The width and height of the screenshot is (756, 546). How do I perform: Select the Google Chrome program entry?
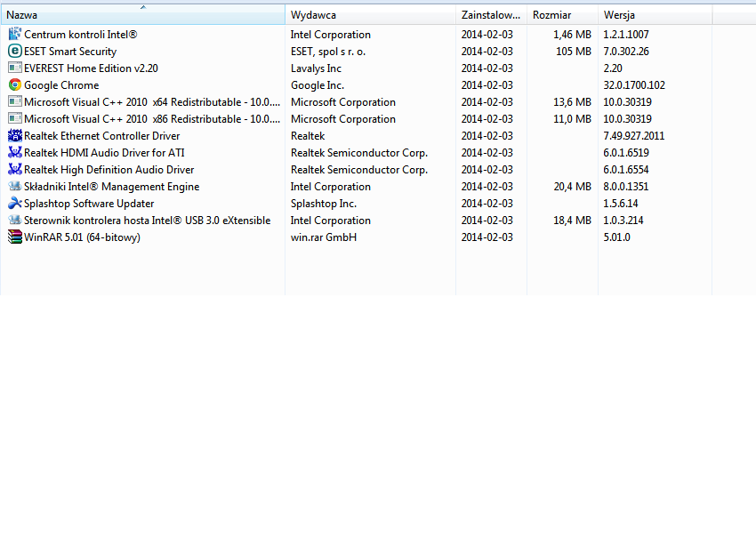point(61,85)
